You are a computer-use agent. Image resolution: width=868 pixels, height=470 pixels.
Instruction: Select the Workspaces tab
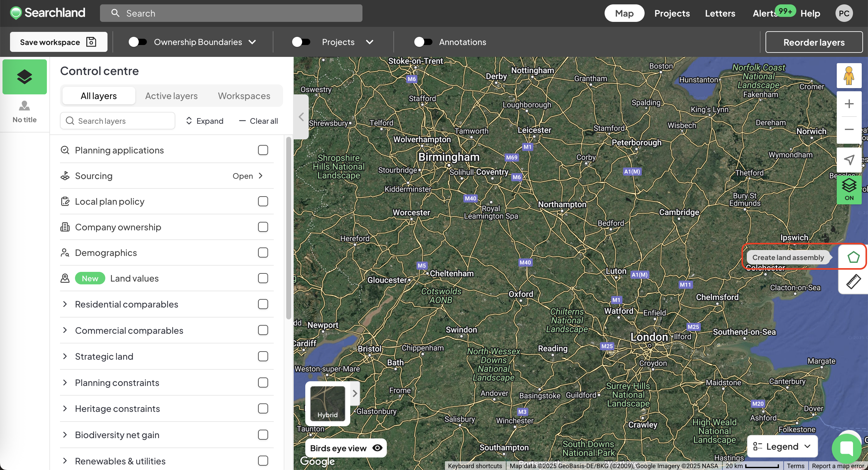(x=244, y=96)
